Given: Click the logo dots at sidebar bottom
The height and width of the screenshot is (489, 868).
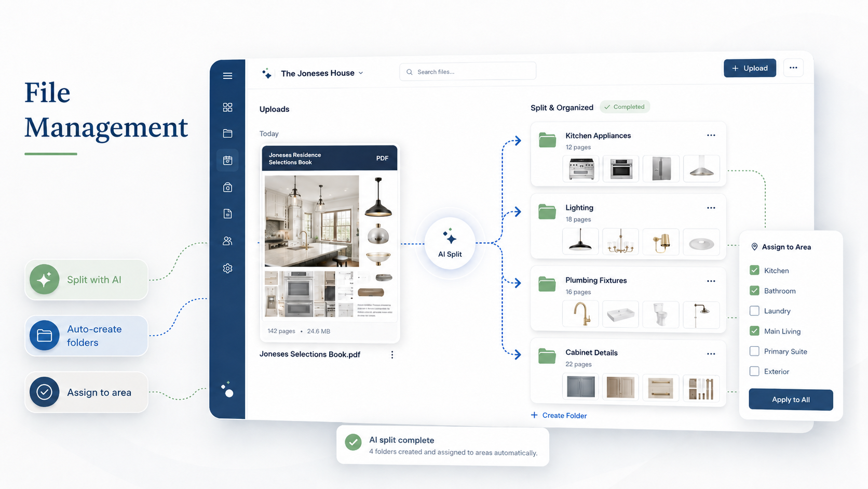Looking at the screenshot, I should pyautogui.click(x=227, y=390).
